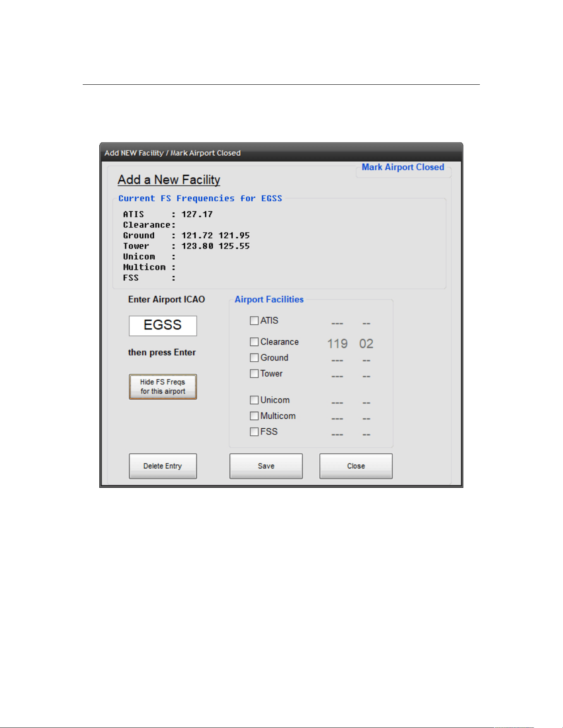Click the Delete Entry button
This screenshot has height=728, width=563.
tap(163, 466)
